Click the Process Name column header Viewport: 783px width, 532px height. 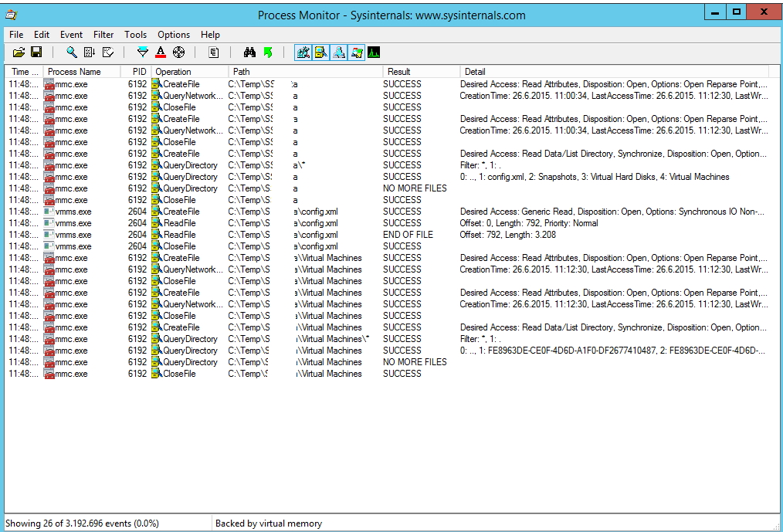point(82,72)
